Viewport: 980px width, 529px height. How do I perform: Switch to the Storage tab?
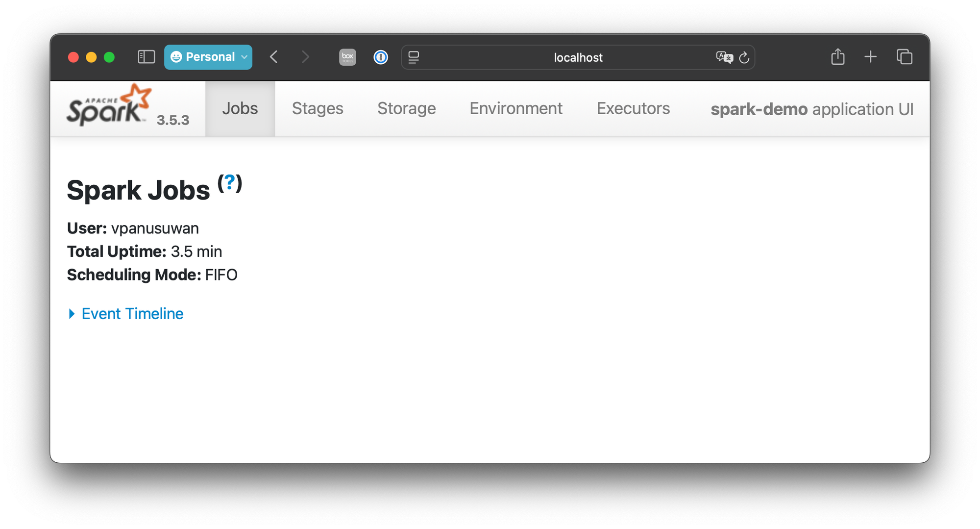pyautogui.click(x=406, y=108)
